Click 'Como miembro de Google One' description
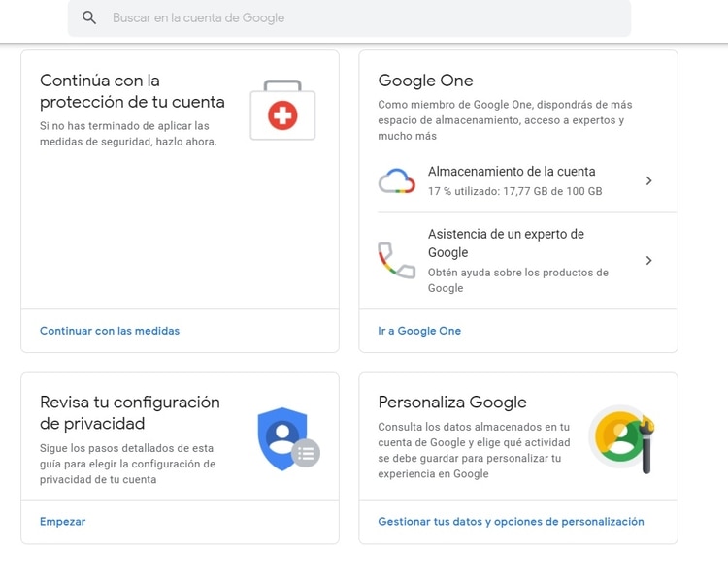Viewport: 728px width, 580px height. 505,120
